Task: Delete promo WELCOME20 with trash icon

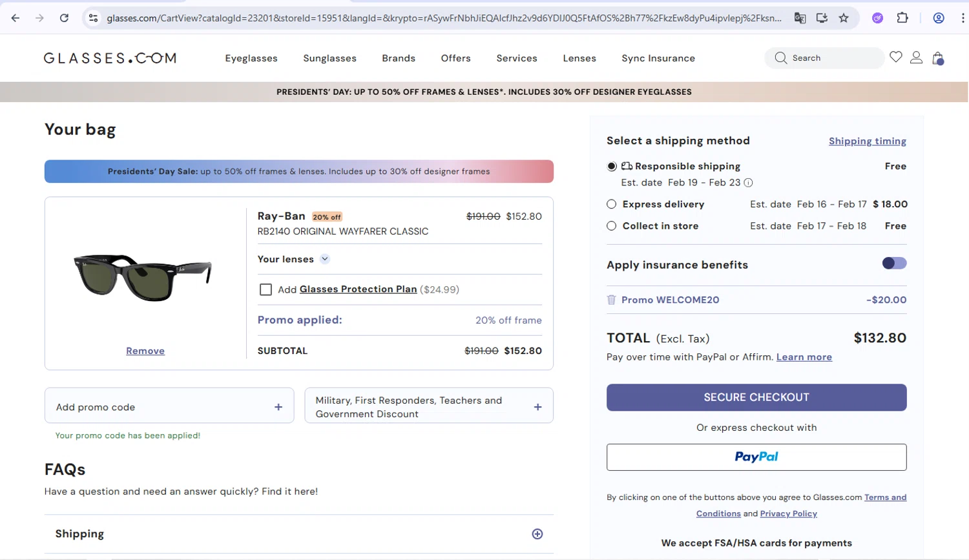Action: point(611,300)
